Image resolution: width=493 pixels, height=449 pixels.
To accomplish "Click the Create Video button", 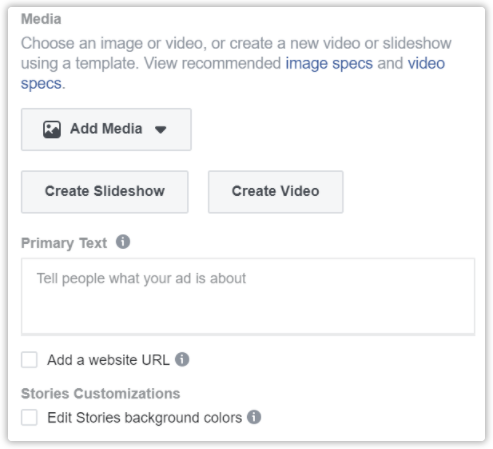I will pos(276,192).
